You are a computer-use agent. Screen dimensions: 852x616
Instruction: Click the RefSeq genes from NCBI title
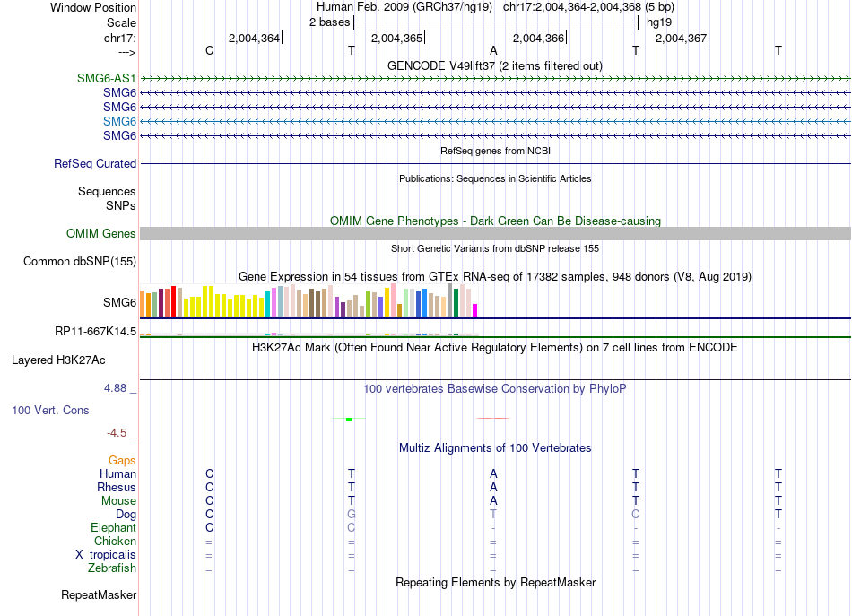pyautogui.click(x=496, y=151)
